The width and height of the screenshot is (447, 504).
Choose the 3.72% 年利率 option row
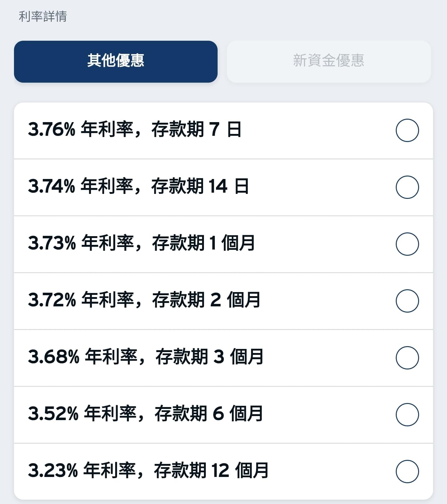223,301
